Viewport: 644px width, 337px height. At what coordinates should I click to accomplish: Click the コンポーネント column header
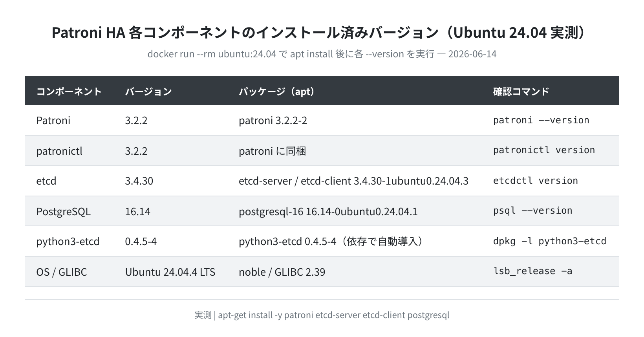point(69,92)
